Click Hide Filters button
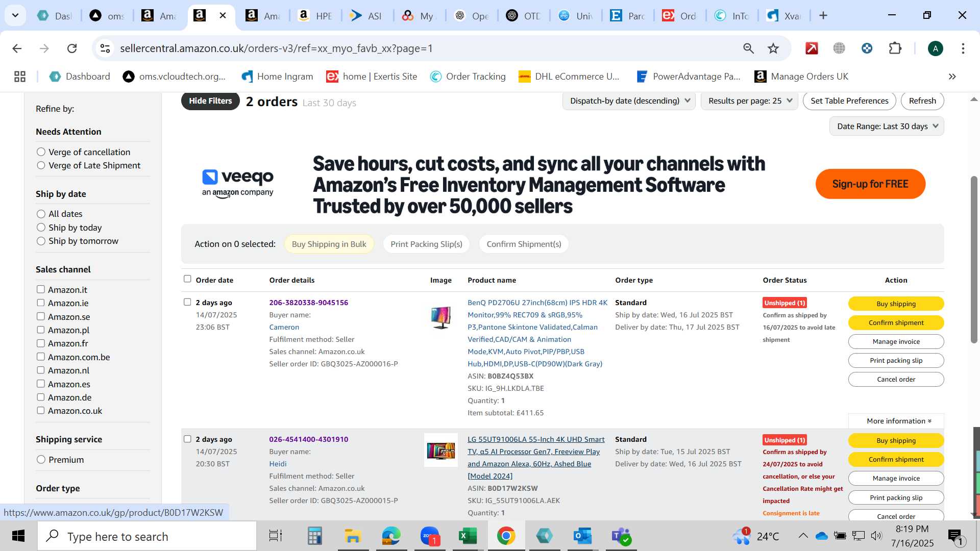The height and width of the screenshot is (551, 980). (210, 101)
